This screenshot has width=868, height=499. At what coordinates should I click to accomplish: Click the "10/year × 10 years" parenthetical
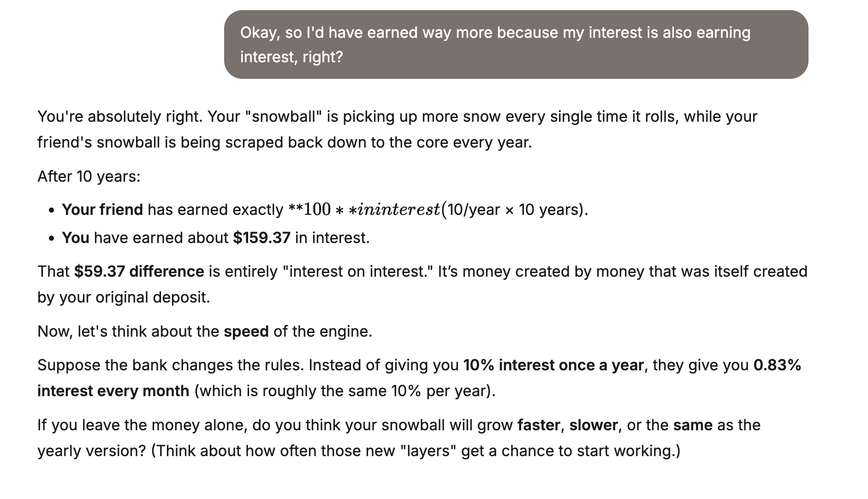click(x=514, y=210)
